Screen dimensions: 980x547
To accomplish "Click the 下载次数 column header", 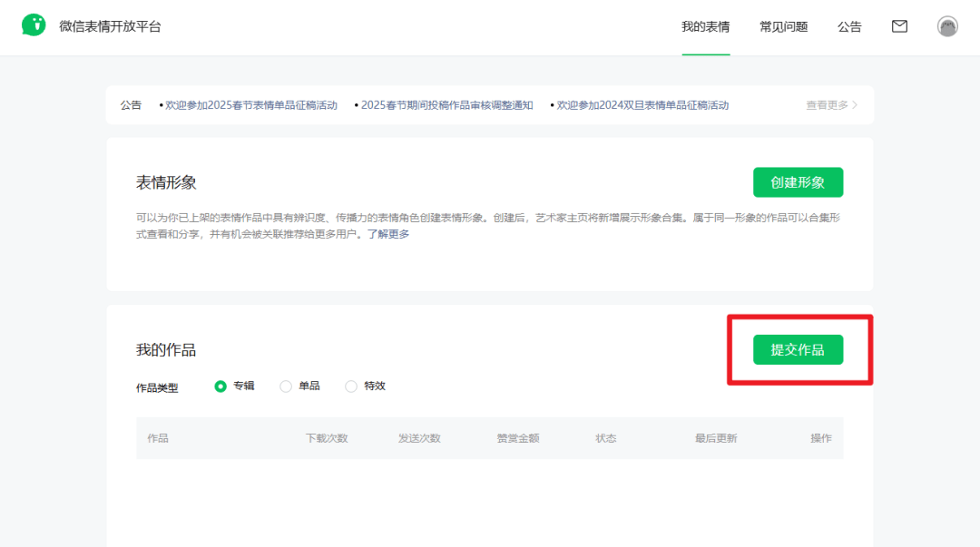I will pyautogui.click(x=327, y=438).
